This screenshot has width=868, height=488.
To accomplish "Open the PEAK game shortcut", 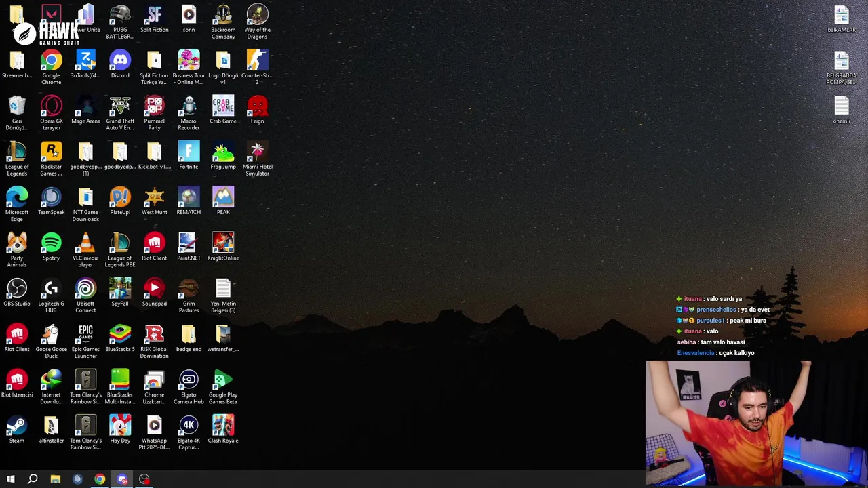I will pyautogui.click(x=223, y=198).
